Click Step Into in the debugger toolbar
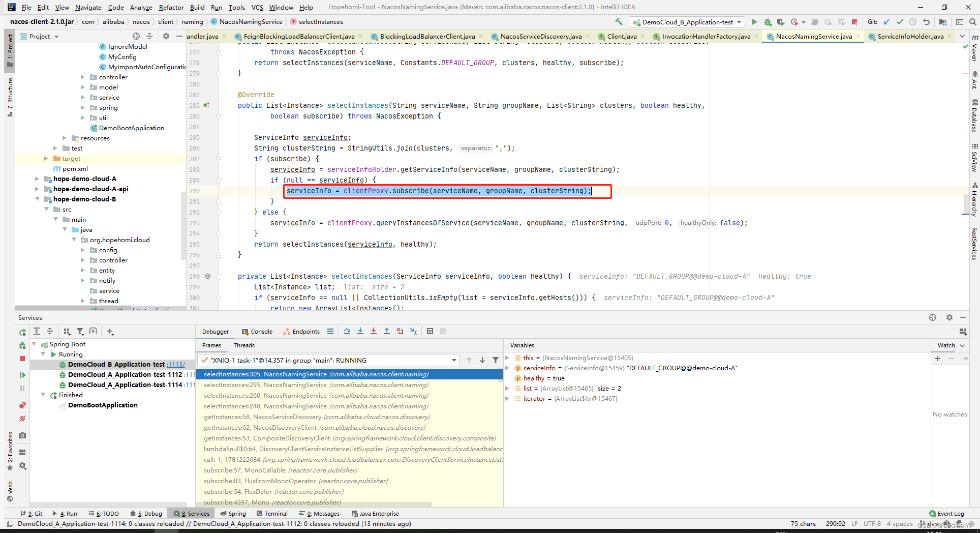Viewport: 980px width, 533px height. coord(360,331)
